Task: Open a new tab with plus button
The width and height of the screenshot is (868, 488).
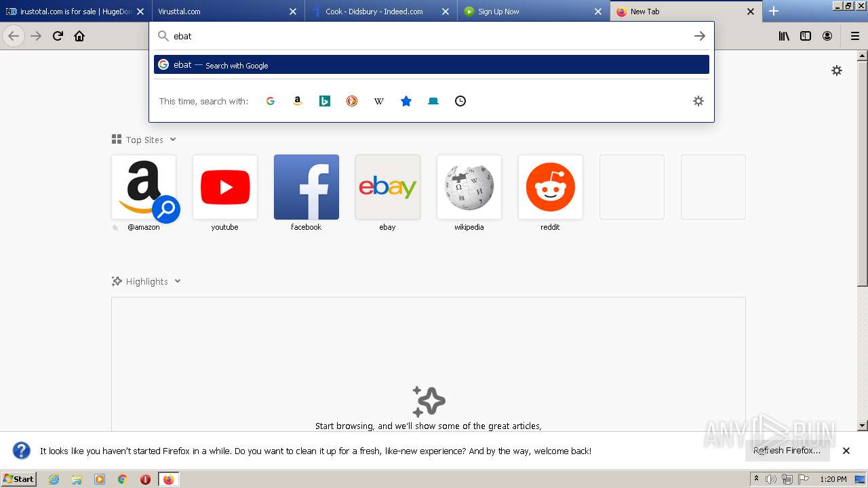Action: (774, 11)
